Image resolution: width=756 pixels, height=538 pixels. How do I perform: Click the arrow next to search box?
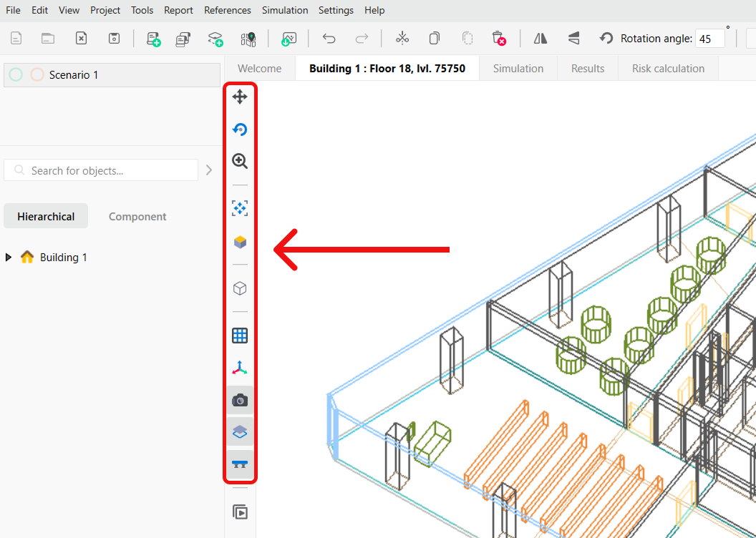[x=209, y=170]
